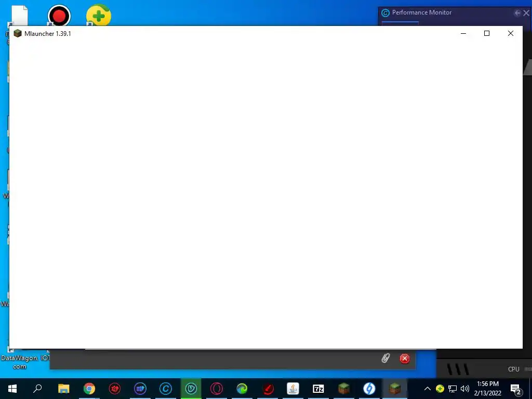Open File Explorer from taskbar
The height and width of the screenshot is (399, 532).
coord(64,389)
